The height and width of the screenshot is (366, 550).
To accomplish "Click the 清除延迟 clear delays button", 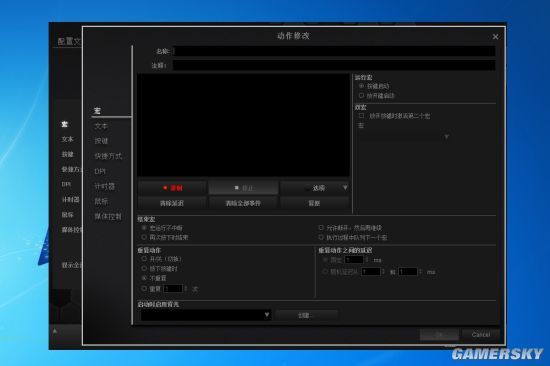I will pos(172,203).
